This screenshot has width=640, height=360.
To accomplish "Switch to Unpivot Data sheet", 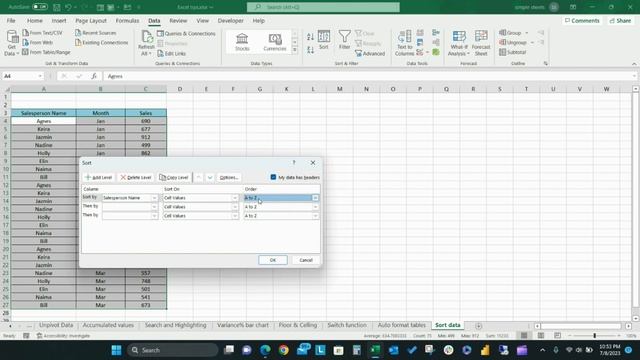I will tap(56, 325).
